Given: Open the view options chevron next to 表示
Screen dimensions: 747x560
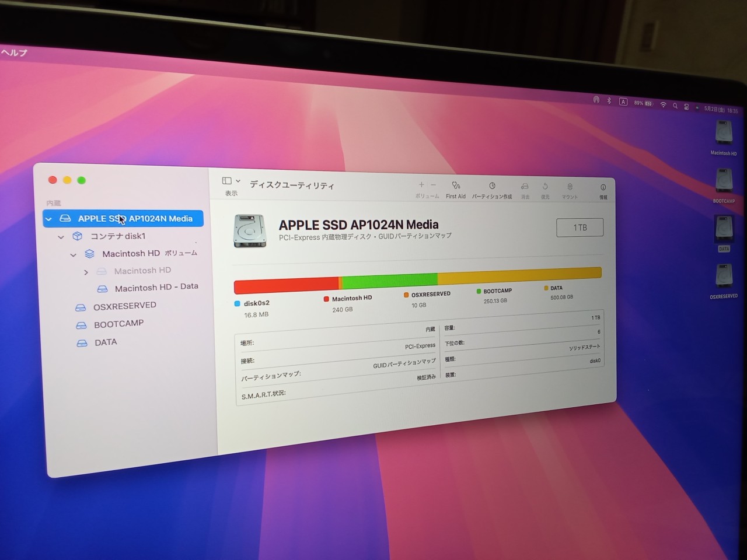Looking at the screenshot, I should click(x=238, y=181).
